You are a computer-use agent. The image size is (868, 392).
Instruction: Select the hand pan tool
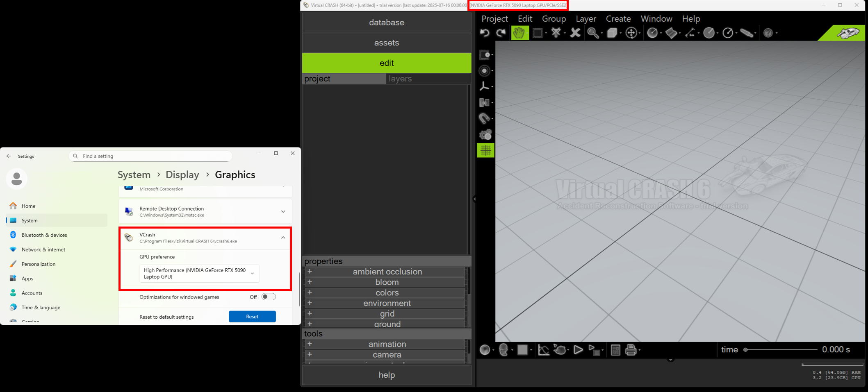pyautogui.click(x=519, y=33)
